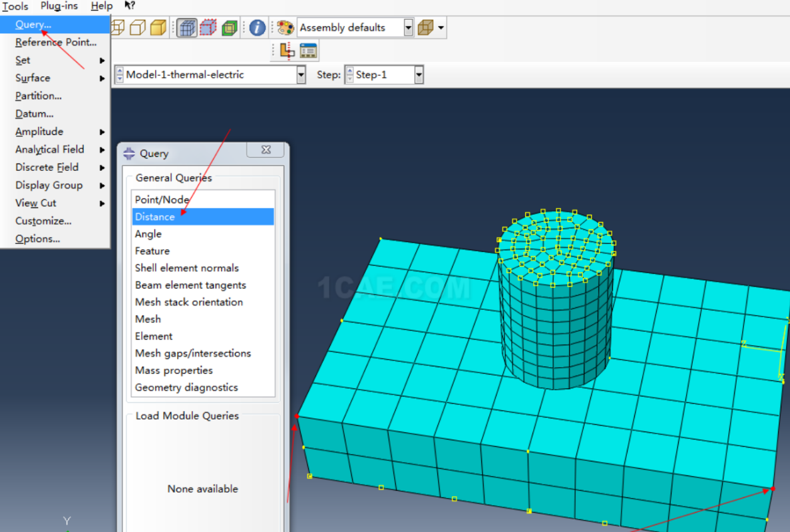This screenshot has width=790, height=532.
Task: Toggle the green nested-cube visibility icon
Action: [230, 27]
